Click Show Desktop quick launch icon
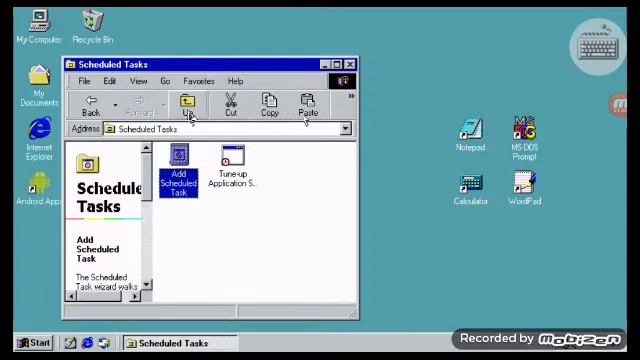Screen dimensions: 640x360 tap(70, 343)
